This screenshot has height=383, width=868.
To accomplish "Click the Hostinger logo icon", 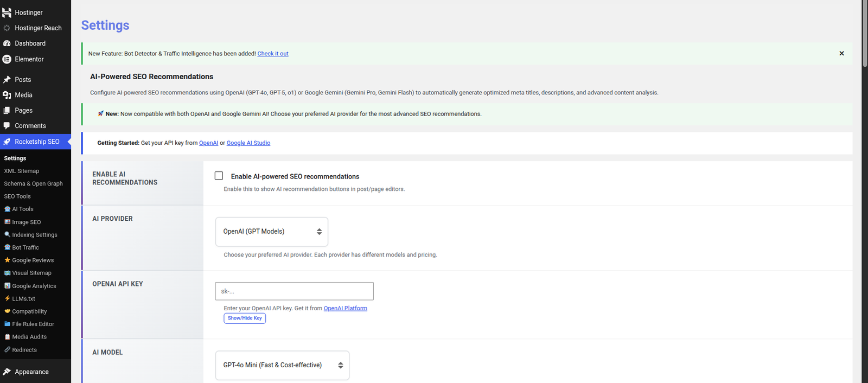I will (7, 12).
